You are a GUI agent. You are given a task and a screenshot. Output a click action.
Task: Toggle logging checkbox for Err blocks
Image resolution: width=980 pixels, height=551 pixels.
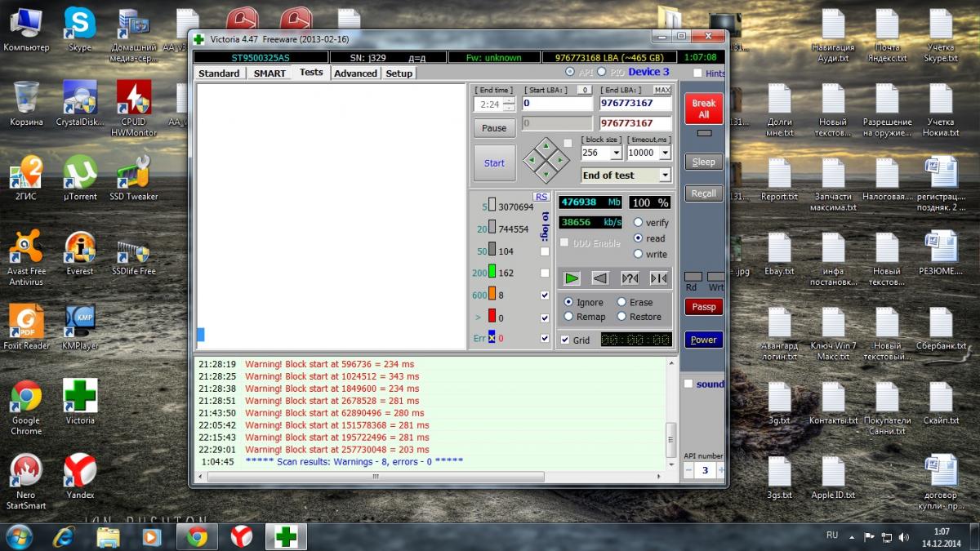pyautogui.click(x=545, y=338)
